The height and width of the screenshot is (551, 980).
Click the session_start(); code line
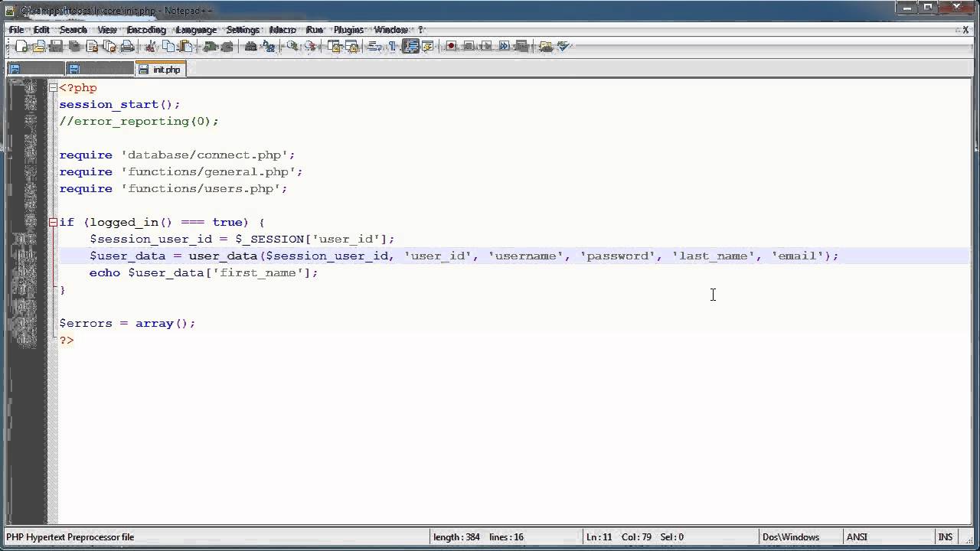(x=119, y=105)
